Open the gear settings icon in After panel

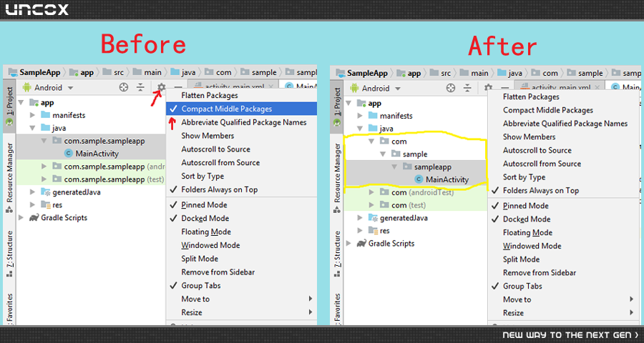click(x=488, y=88)
